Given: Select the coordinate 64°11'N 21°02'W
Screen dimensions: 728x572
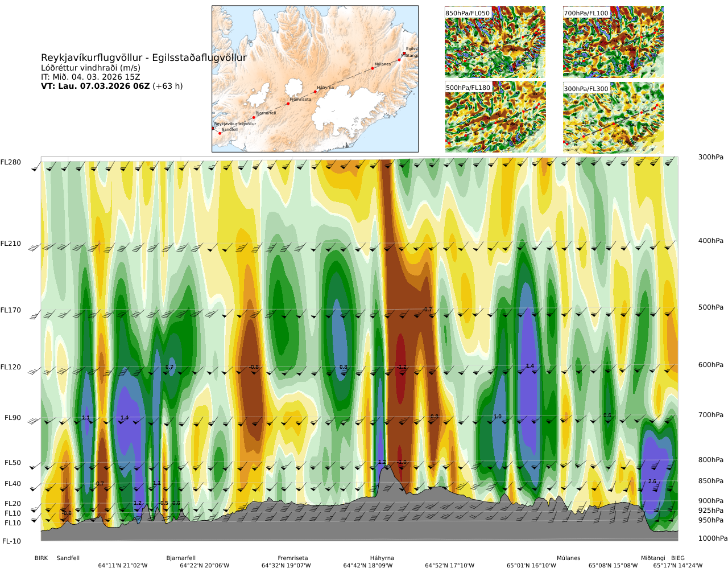Looking at the screenshot, I should click(x=123, y=566).
